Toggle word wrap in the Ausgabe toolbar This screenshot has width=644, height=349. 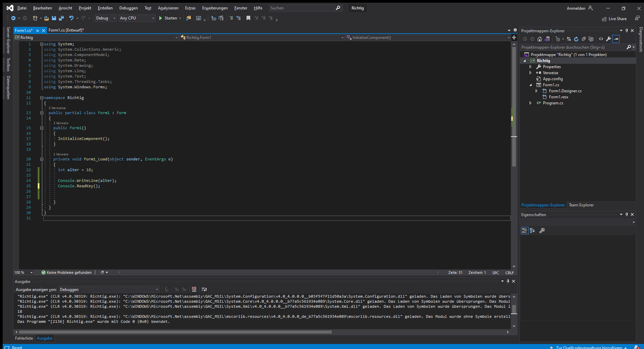click(204, 289)
